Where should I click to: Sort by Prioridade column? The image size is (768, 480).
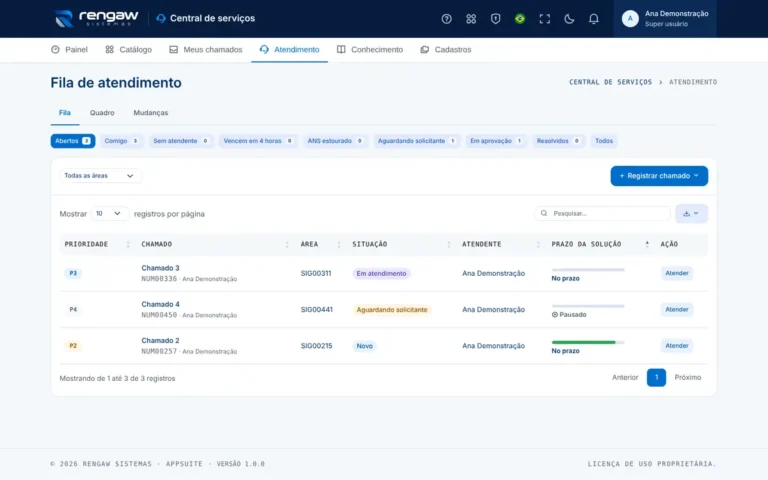97,244
